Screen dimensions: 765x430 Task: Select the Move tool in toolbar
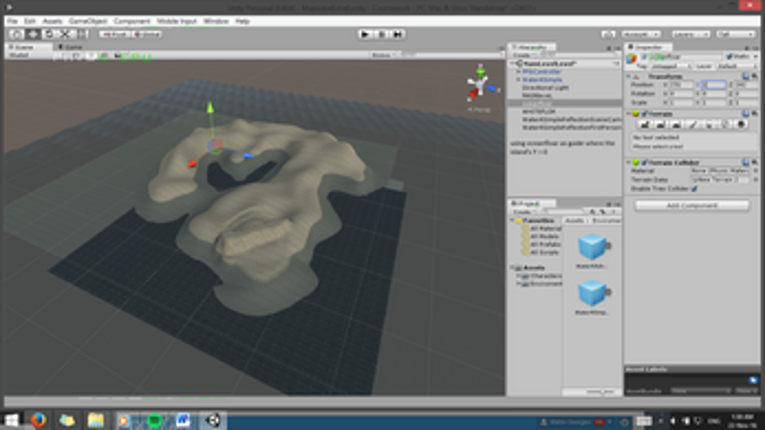coord(33,34)
